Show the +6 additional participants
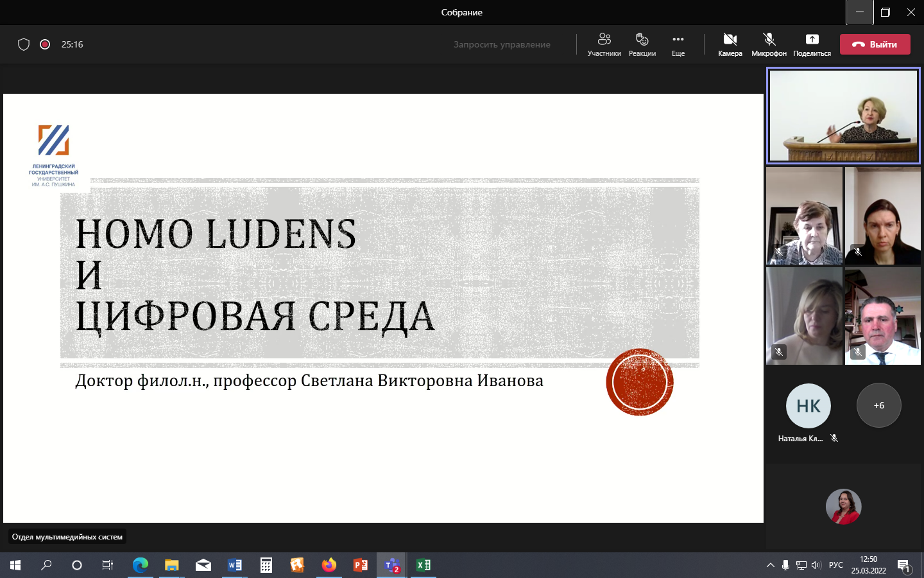 (878, 405)
